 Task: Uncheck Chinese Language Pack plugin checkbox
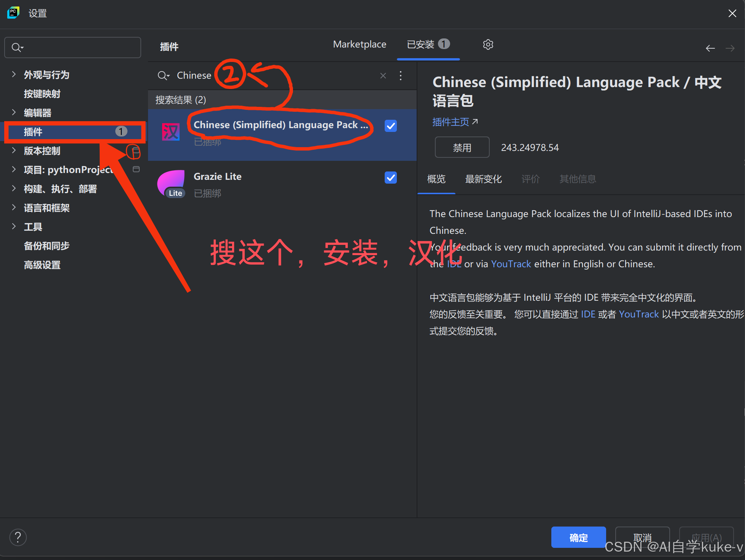(x=390, y=126)
